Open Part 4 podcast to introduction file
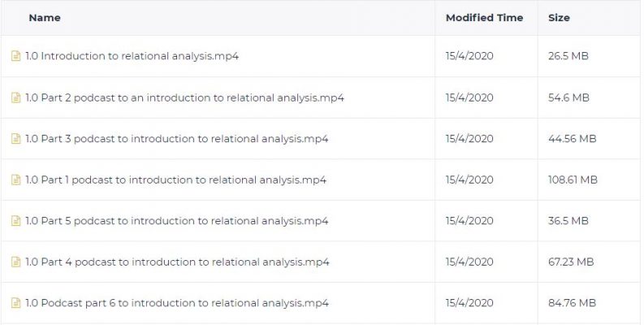This screenshot has width=644, height=325. [x=177, y=262]
